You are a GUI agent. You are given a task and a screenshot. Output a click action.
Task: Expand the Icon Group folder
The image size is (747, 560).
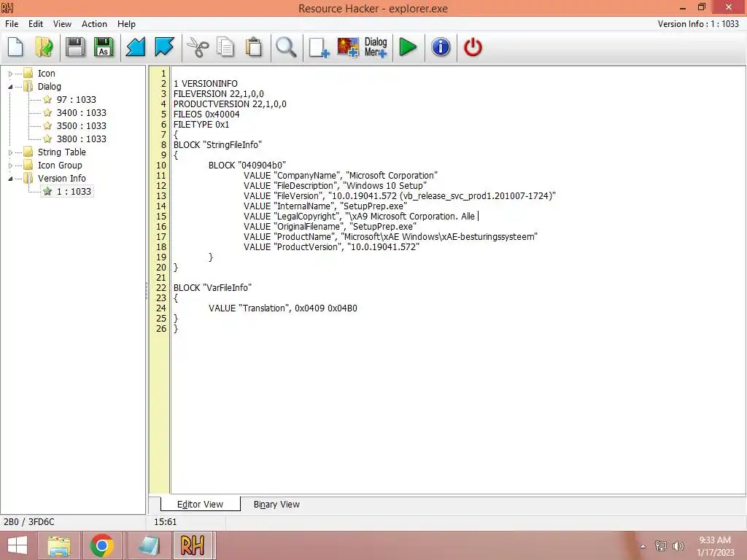click(10, 166)
